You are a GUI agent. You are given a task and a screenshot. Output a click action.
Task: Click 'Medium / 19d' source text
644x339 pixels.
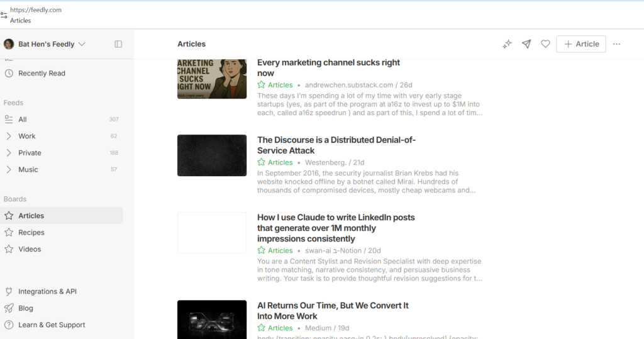(x=327, y=328)
